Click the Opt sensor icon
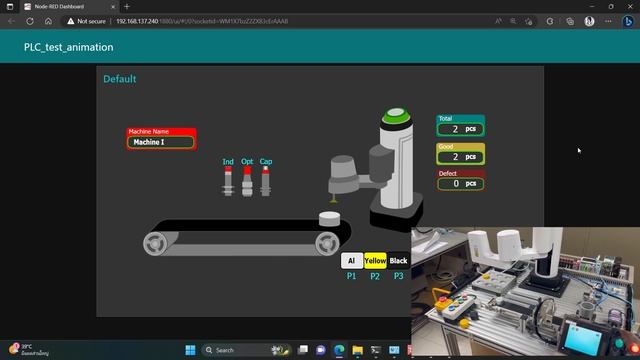 [247, 181]
